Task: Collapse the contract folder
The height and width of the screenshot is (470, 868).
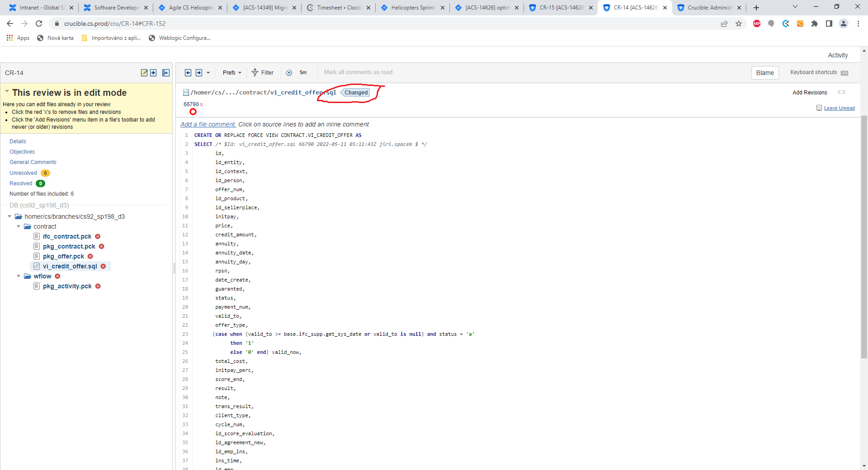Action: pos(19,226)
